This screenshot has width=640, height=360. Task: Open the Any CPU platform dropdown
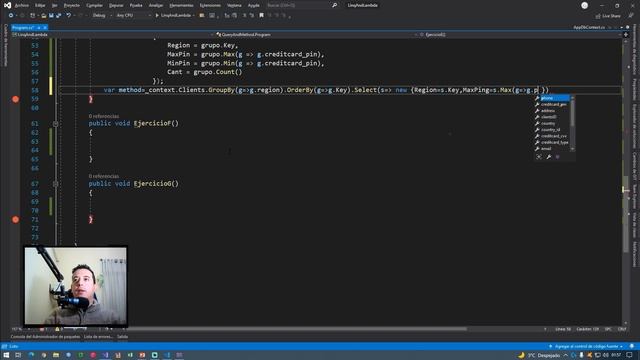[133, 16]
